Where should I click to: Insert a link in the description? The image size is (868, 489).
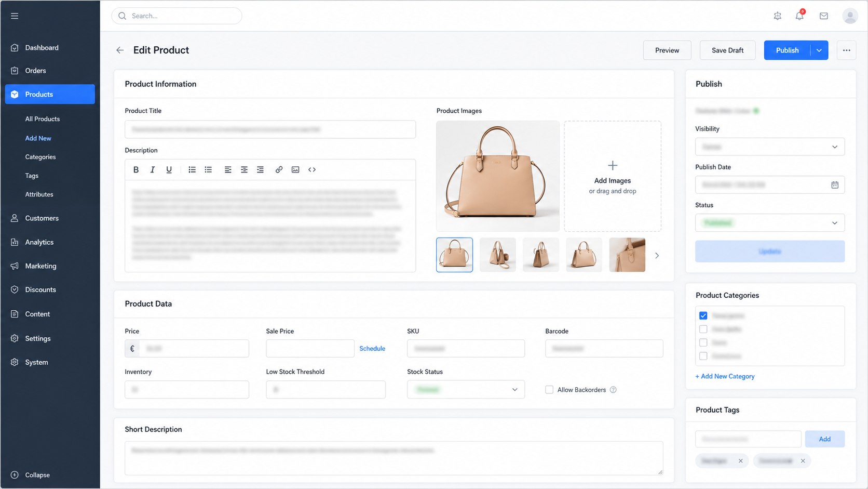(279, 170)
